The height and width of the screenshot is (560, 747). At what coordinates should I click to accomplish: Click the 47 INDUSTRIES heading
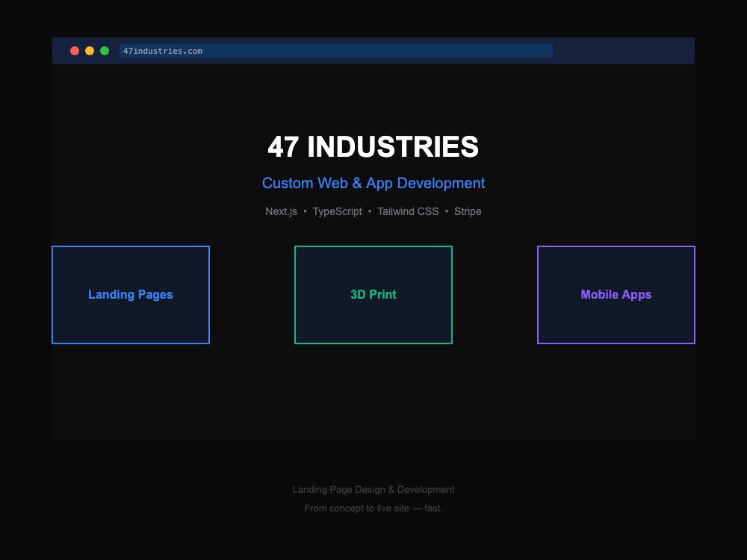[373, 146]
